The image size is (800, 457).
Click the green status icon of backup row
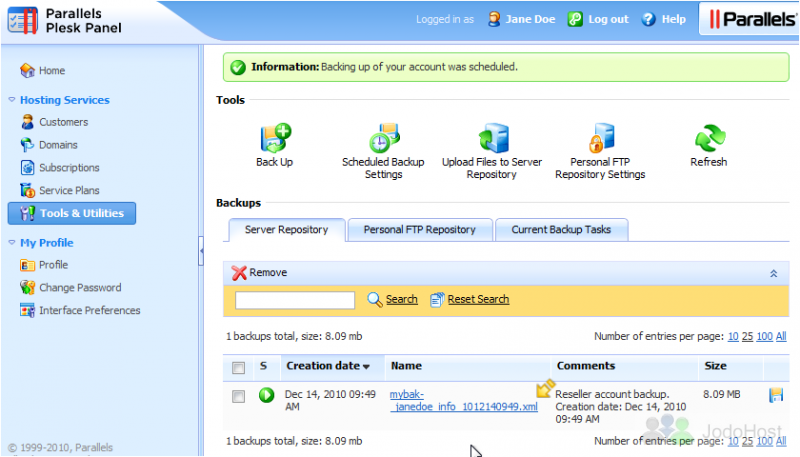tap(266, 395)
